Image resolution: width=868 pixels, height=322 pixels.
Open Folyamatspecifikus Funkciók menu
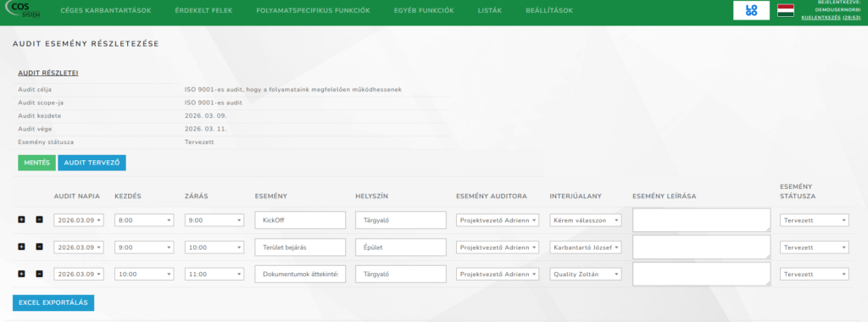(x=314, y=10)
